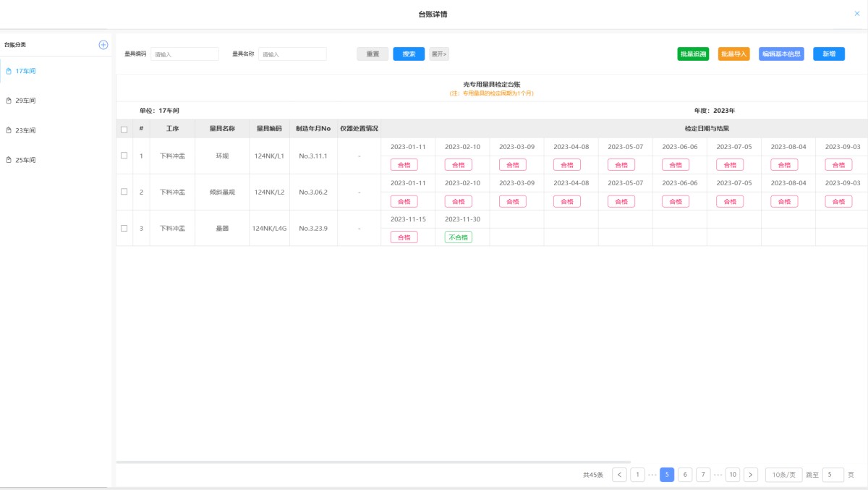Screen dimensions: 868x490
Task: Check the row 3 量器 checkbox
Action: [x=124, y=228]
